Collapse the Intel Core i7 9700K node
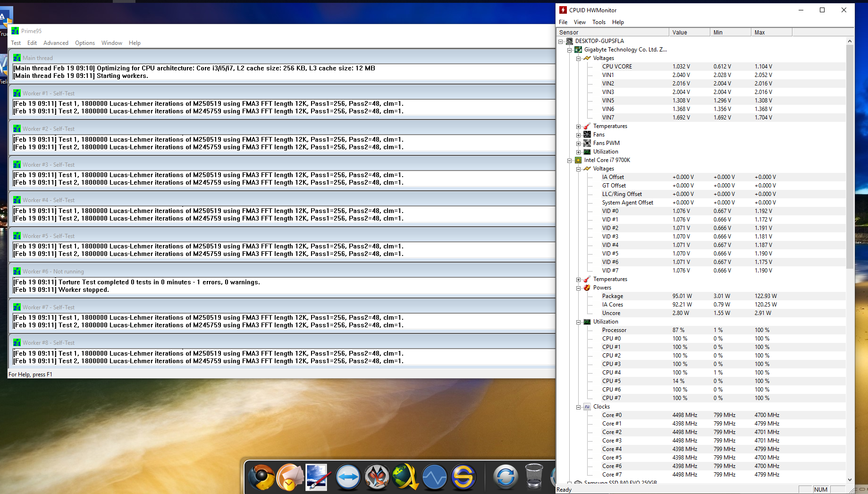This screenshot has width=868, height=494. point(570,160)
